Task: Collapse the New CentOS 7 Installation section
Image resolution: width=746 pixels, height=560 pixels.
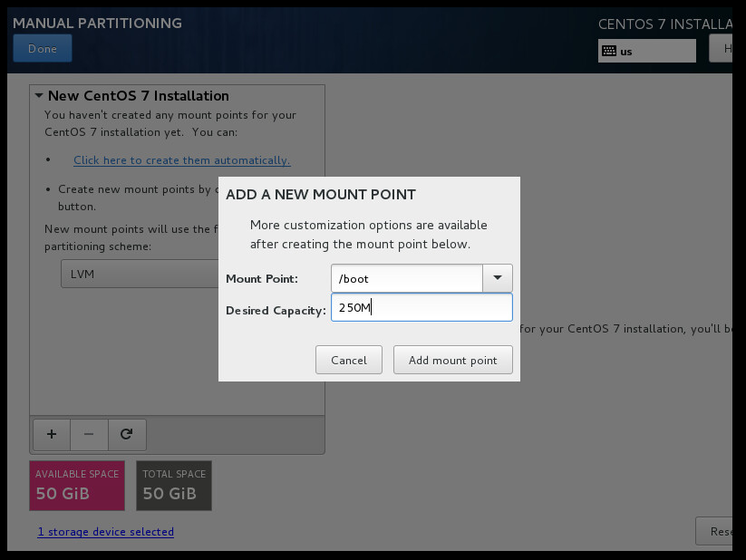Action: tap(39, 96)
